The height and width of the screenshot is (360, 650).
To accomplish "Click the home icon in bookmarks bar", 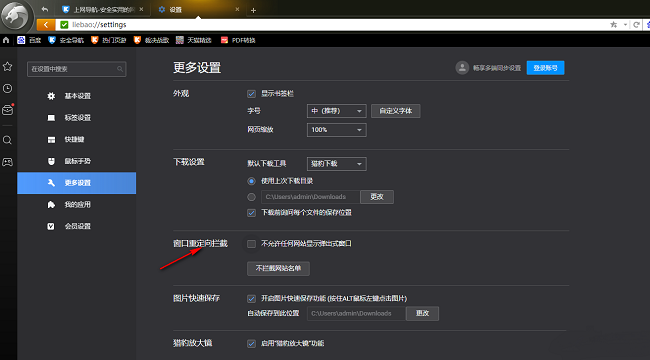I will (x=6, y=40).
